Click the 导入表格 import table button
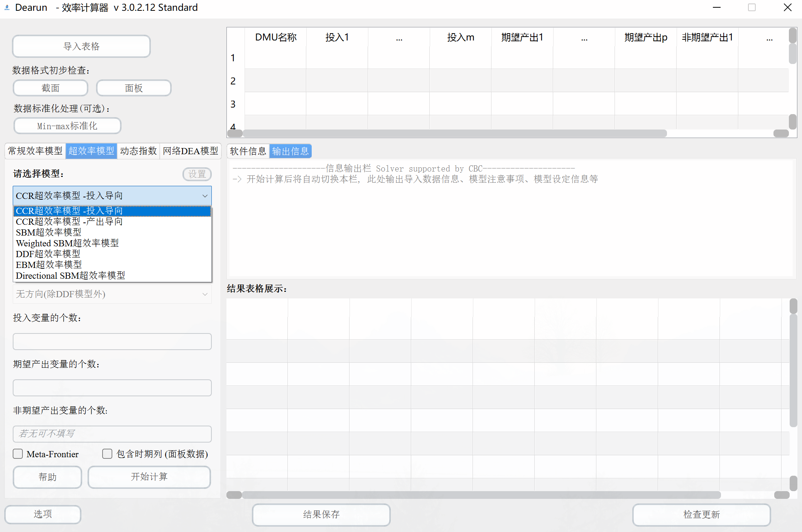Viewport: 802px width, 532px height. coord(81,47)
